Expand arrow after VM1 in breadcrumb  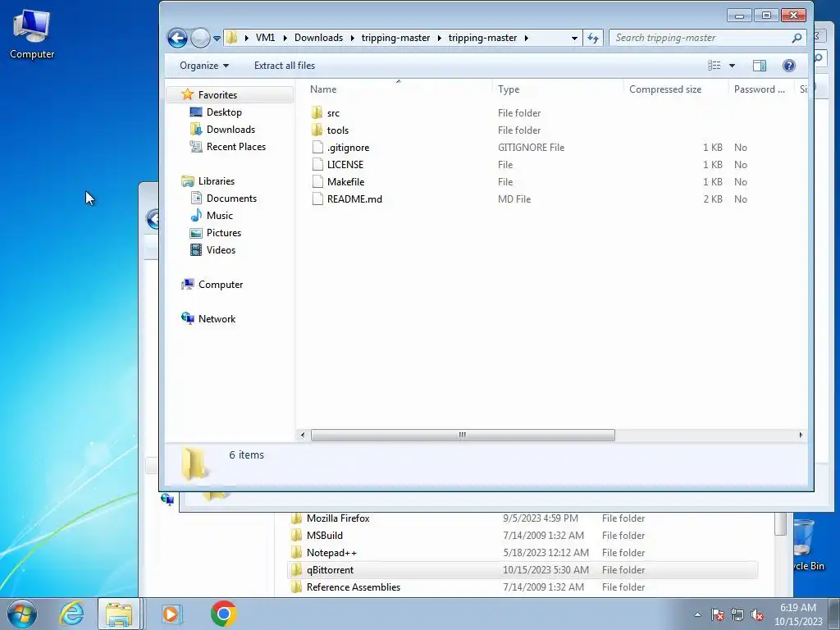point(285,38)
